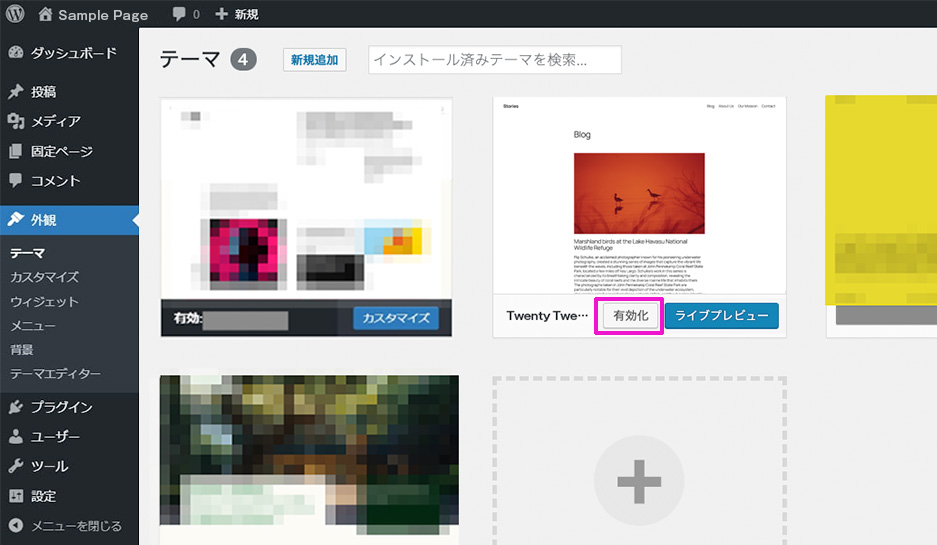Open the 投稿 pin icon menu
This screenshot has width=937, height=545.
(16, 92)
